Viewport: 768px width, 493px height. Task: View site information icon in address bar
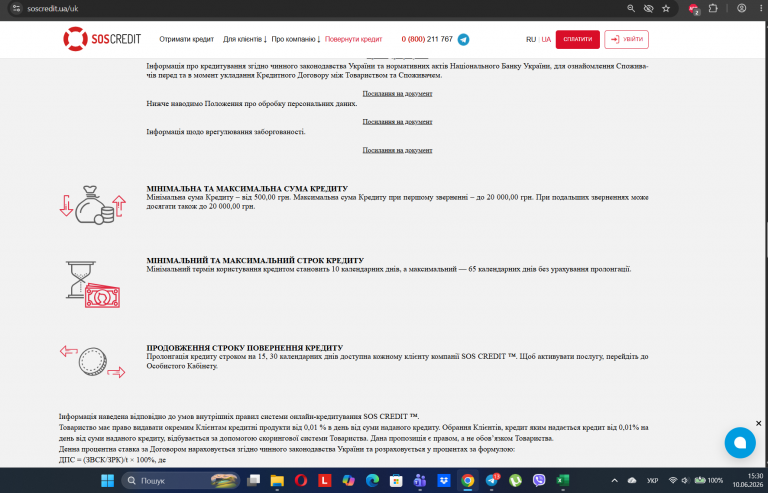click(x=16, y=8)
